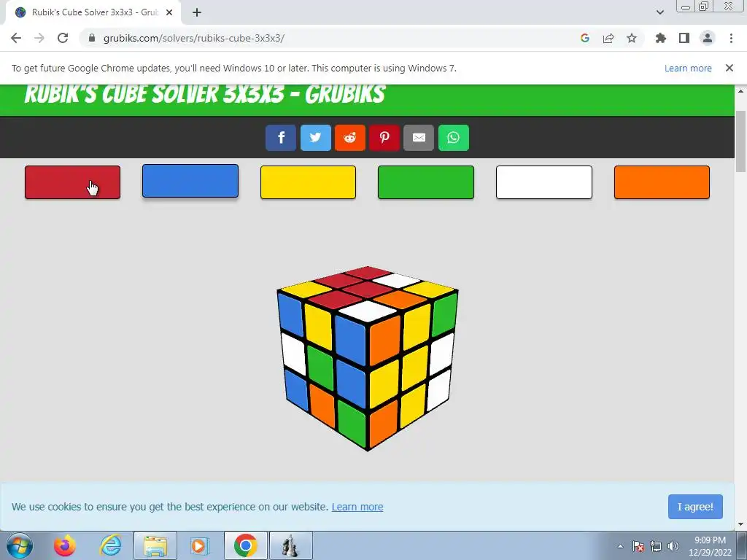Open Chrome three-dot menu
The width and height of the screenshot is (747, 560).
point(731,38)
